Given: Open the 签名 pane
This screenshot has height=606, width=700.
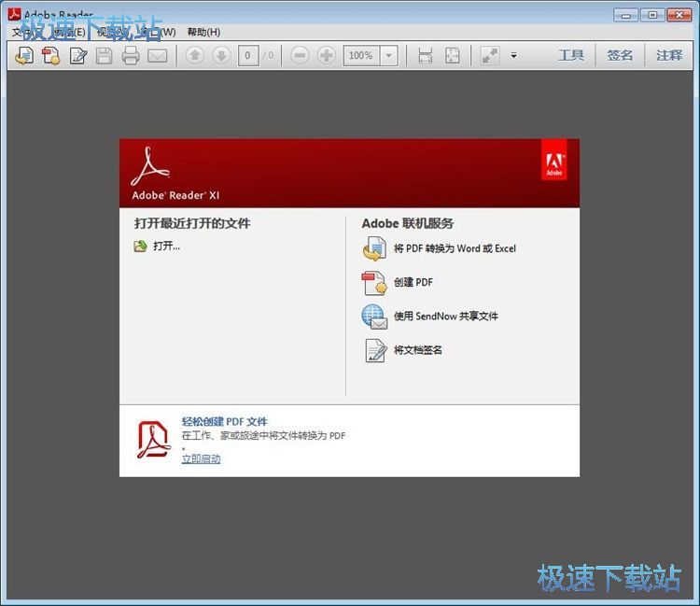Looking at the screenshot, I should point(620,55).
